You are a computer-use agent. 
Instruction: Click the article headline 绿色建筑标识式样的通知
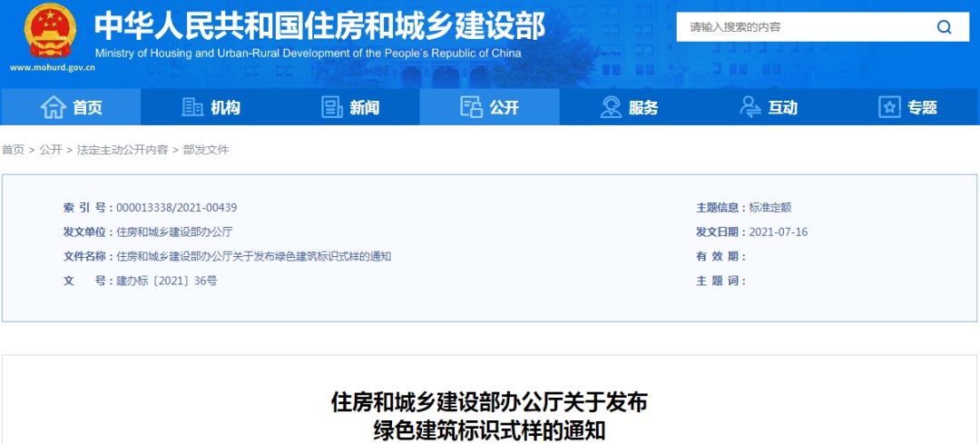coord(489,431)
